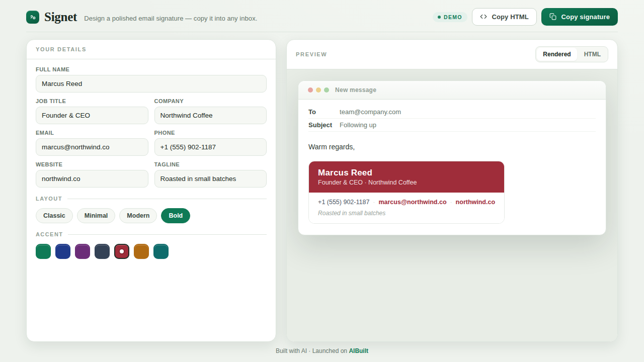Screen dimensions: 644x362
Task: Click '+1 (555) 902-1187' in signature preview
Action: [344, 202]
